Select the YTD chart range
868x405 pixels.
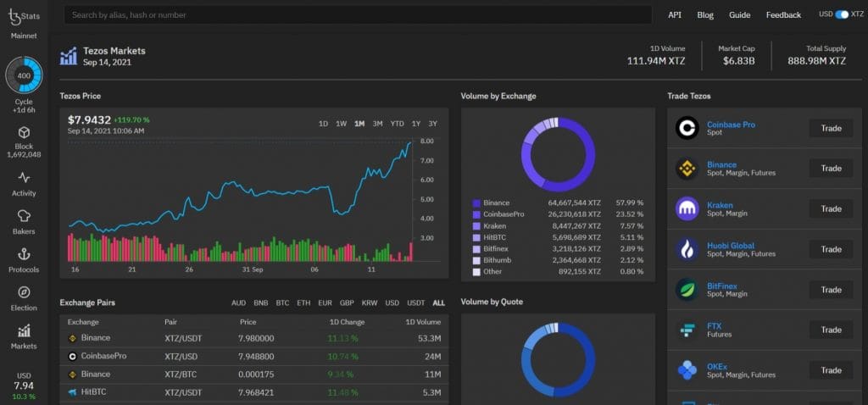pos(397,124)
